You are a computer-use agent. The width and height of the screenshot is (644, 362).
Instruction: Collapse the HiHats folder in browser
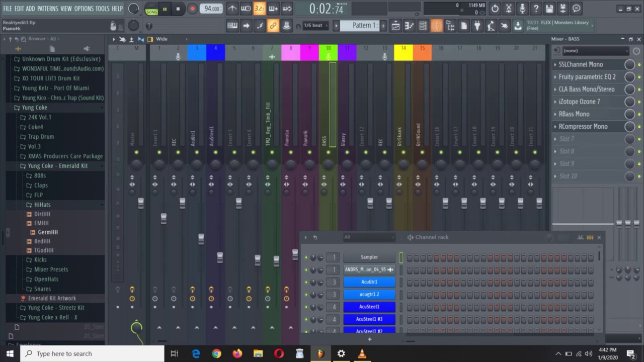coord(42,205)
